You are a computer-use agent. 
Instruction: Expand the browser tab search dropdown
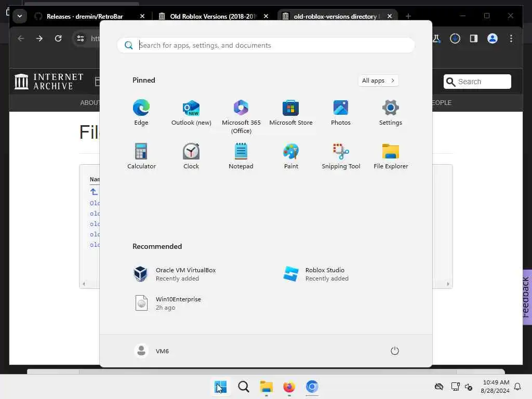point(20,16)
